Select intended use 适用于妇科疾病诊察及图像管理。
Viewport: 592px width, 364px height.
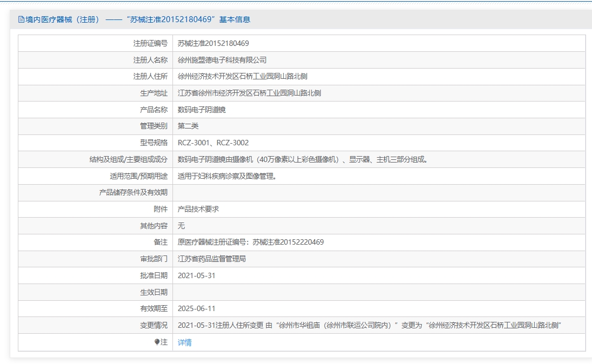coord(227,176)
